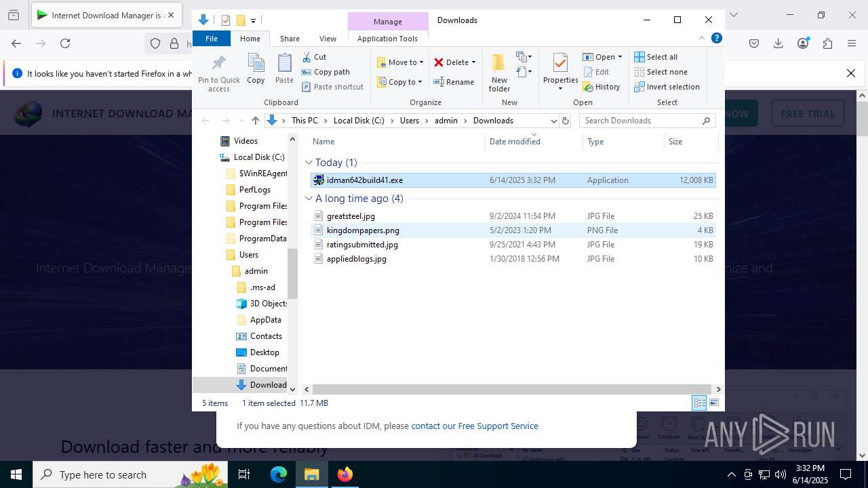Click Invert selection in ribbon
The width and height of the screenshot is (868, 488).
(x=667, y=87)
